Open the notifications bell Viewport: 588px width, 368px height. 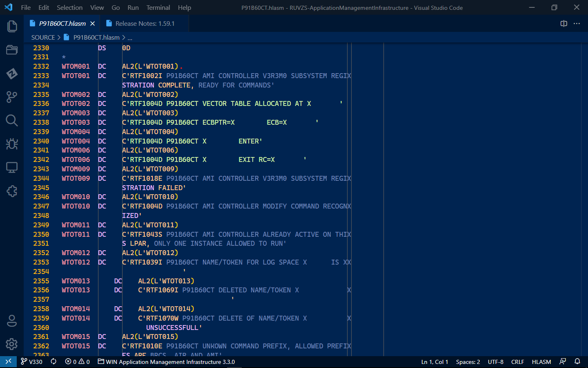point(577,361)
